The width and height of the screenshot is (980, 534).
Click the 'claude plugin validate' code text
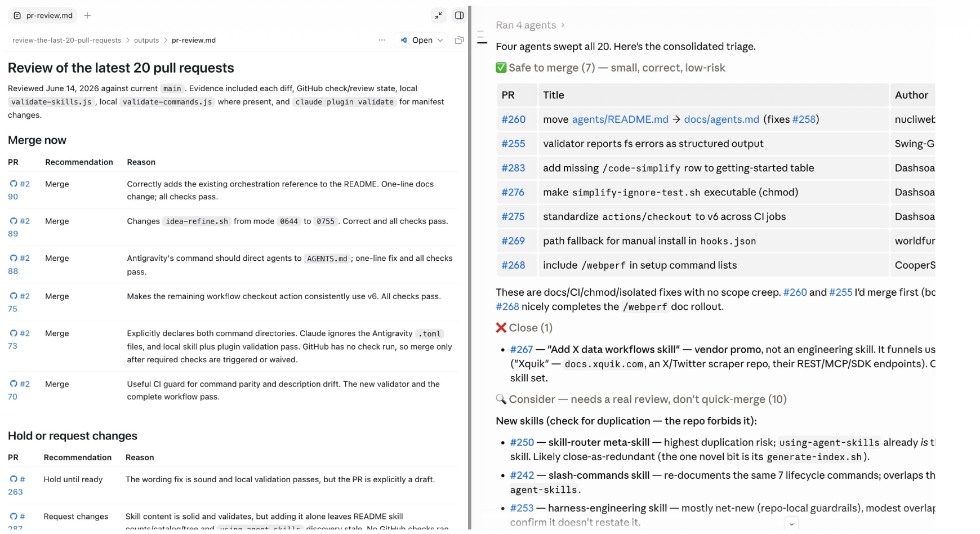344,102
